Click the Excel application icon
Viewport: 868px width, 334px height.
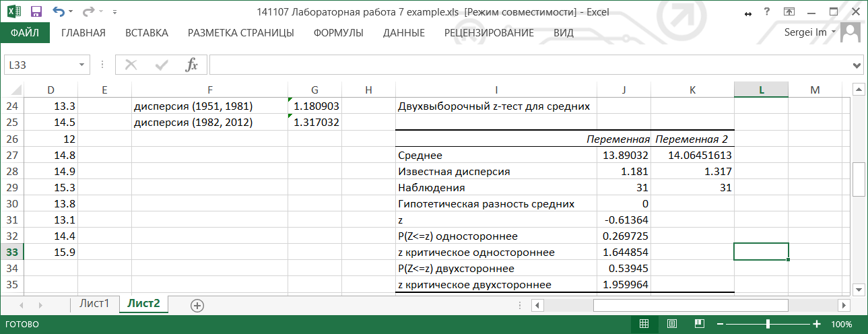click(15, 11)
